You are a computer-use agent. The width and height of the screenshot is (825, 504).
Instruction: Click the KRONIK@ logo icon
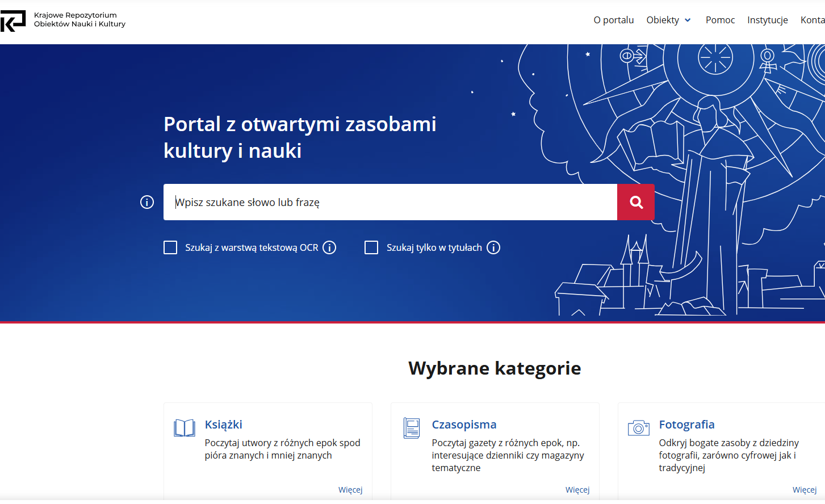pyautogui.click(x=14, y=20)
